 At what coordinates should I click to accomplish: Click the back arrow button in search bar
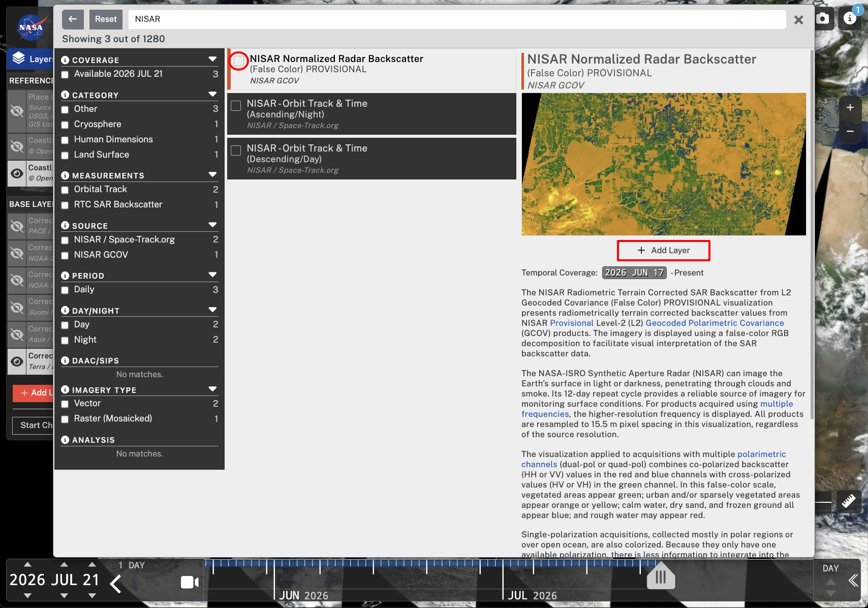coord(73,19)
